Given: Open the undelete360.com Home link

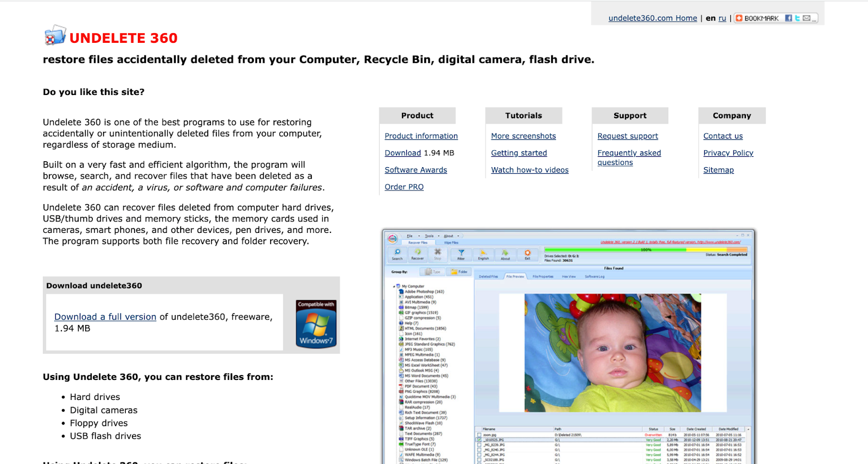Looking at the screenshot, I should click(x=653, y=18).
